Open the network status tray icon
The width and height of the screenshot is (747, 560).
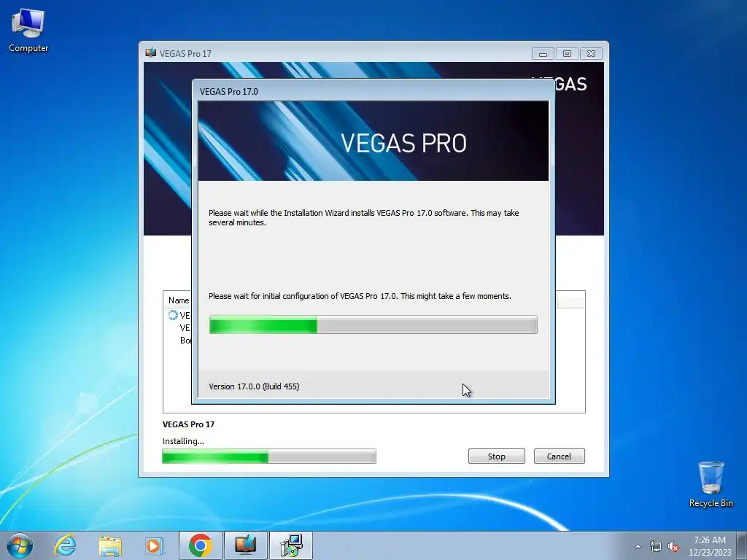[x=656, y=546]
